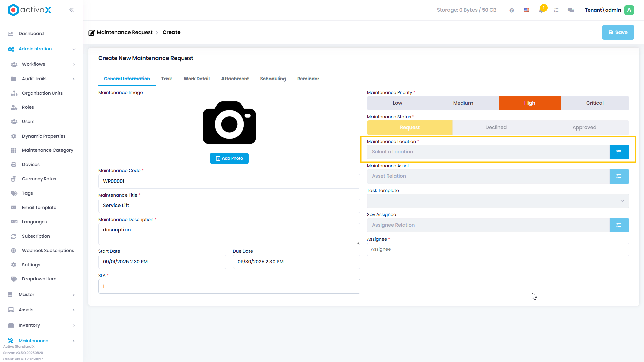Click the Add Photo button

pyautogui.click(x=229, y=158)
